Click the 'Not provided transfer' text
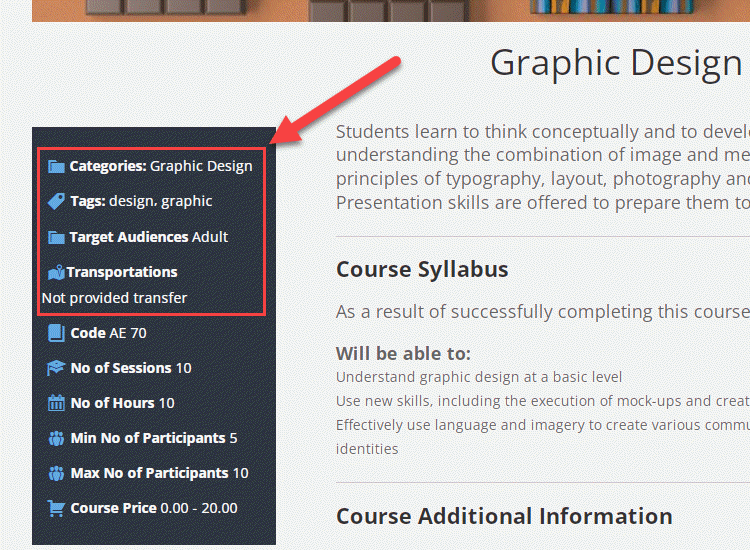 point(114,297)
